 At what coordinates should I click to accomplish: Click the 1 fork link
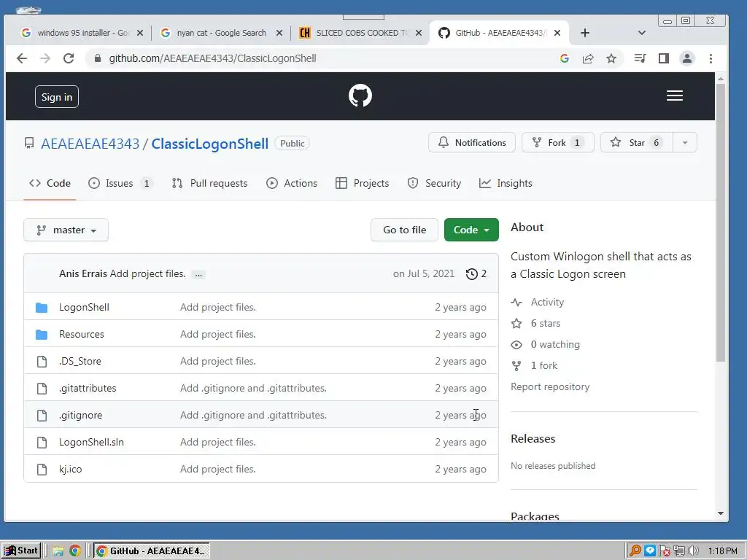(544, 366)
